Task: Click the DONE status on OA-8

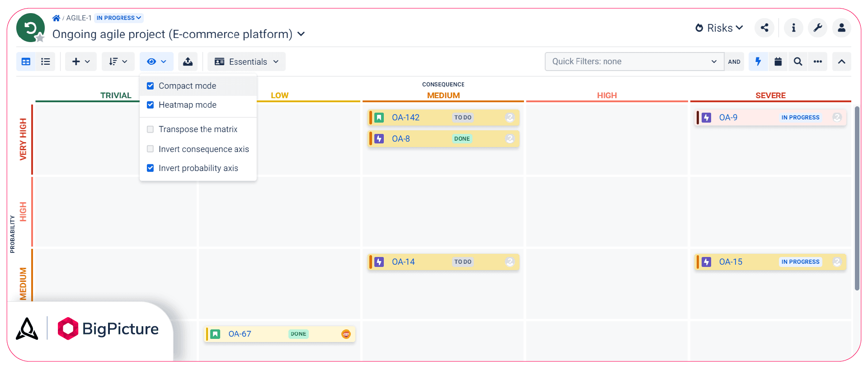Action: coord(462,139)
